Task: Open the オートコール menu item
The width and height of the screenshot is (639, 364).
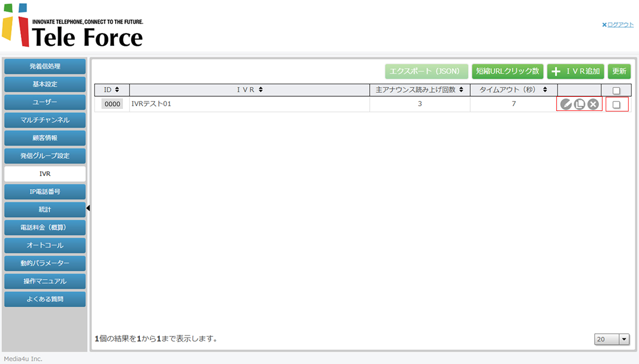Action: click(x=45, y=245)
